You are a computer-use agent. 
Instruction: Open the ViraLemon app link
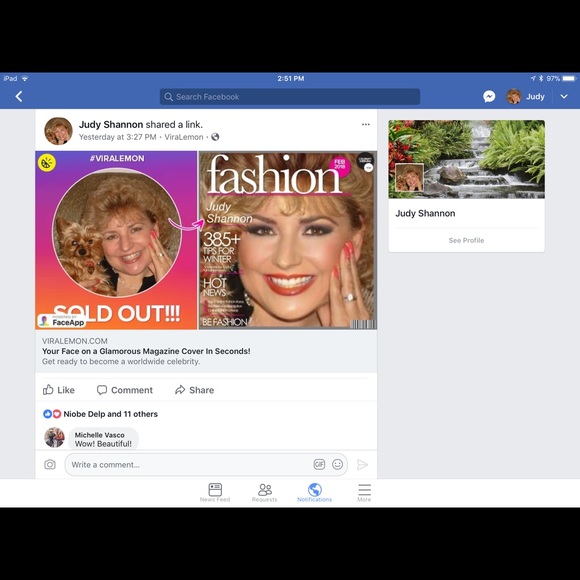(x=184, y=137)
